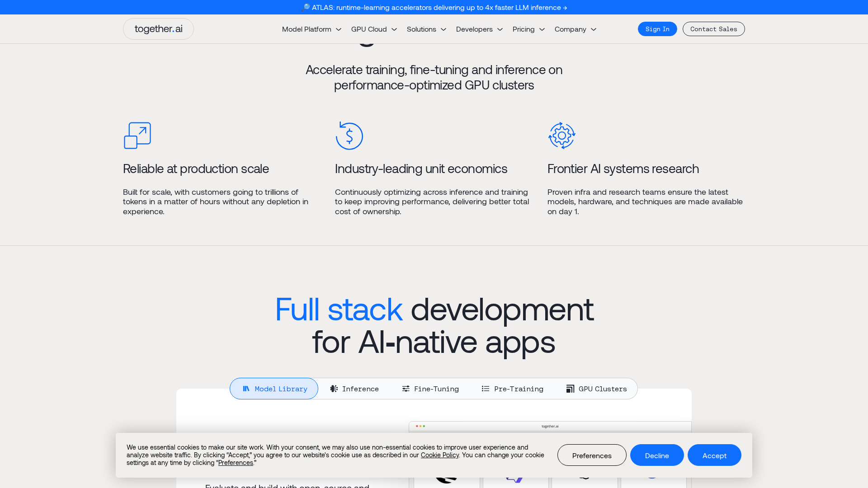Click the together.ai logo
This screenshot has width=868, height=488.
tap(158, 28)
